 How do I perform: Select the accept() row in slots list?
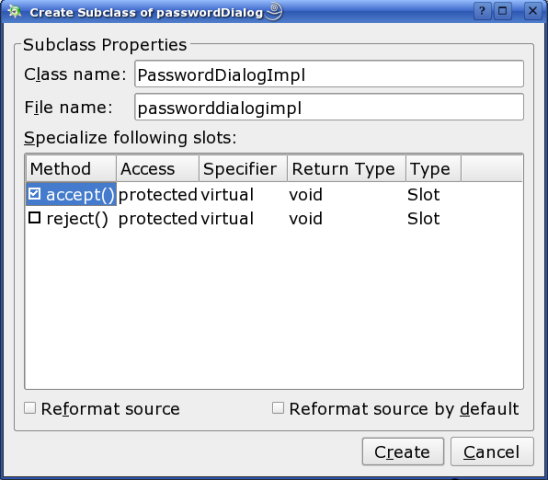pos(274,194)
